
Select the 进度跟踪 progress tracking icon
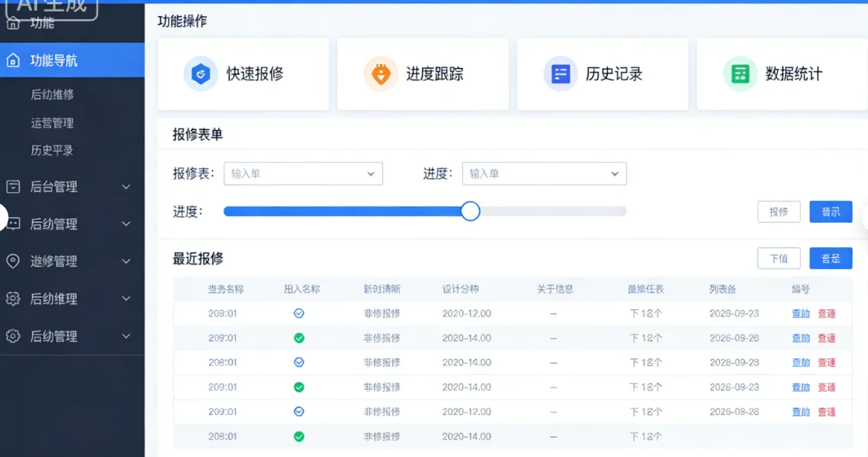382,73
